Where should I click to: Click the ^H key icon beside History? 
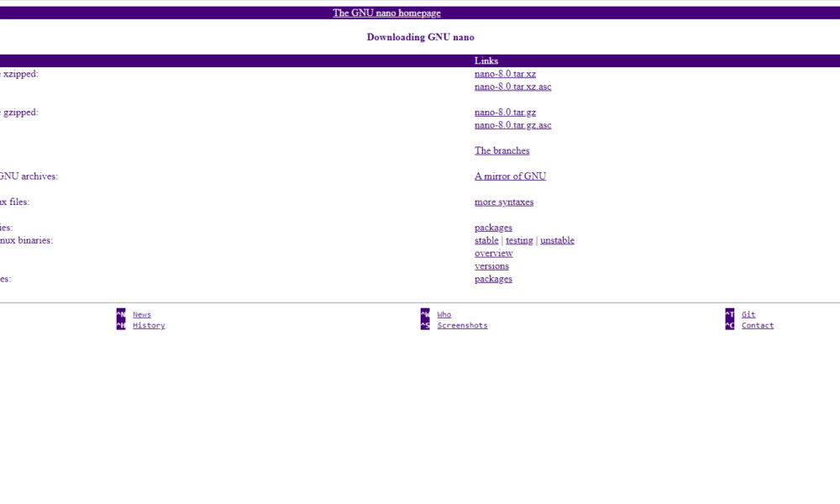(x=121, y=325)
